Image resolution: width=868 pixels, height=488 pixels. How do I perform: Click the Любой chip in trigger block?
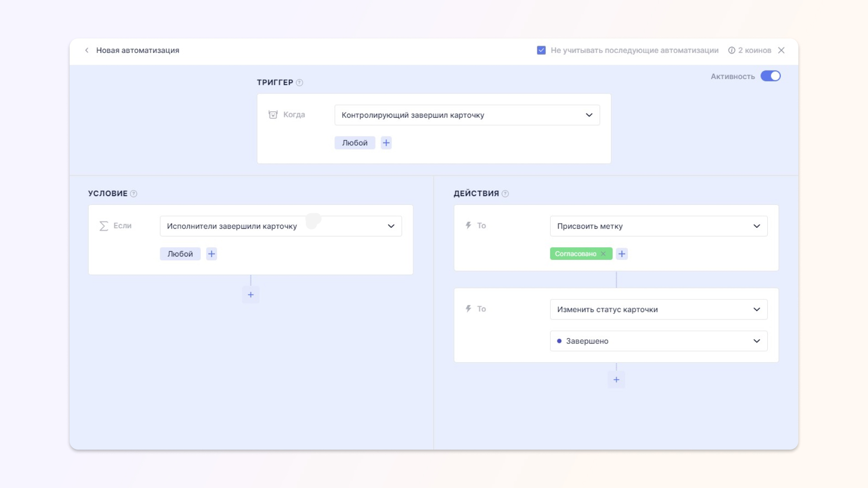coord(355,143)
